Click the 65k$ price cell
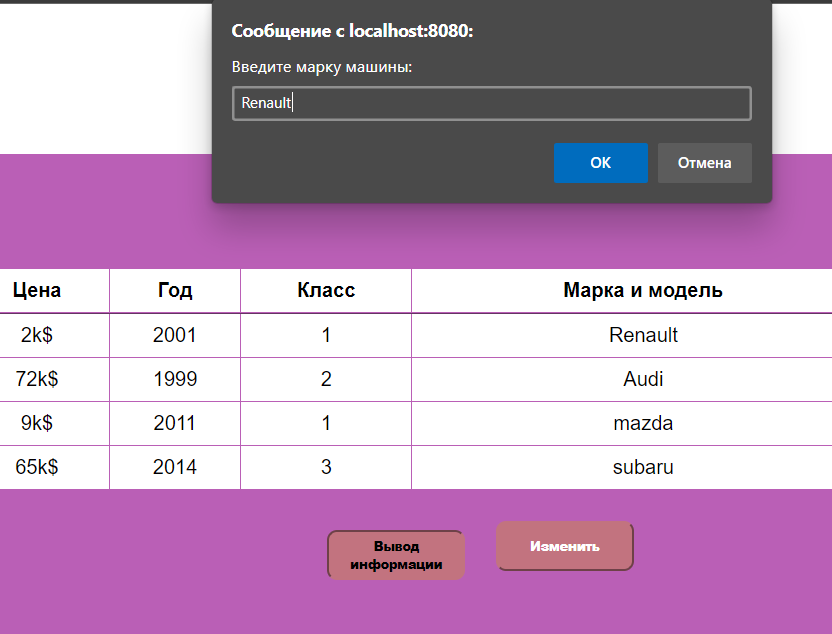This screenshot has width=832, height=634. coord(37,467)
